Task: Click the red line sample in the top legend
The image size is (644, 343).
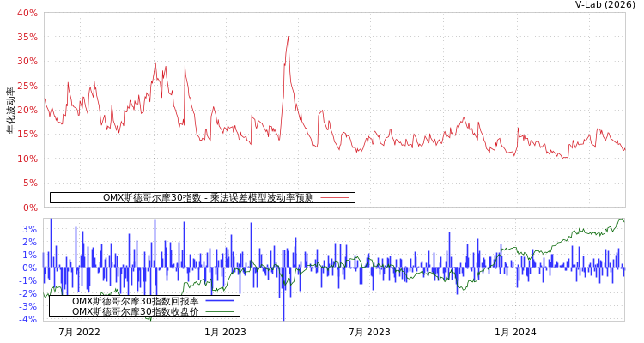Action: pyautogui.click(x=334, y=197)
